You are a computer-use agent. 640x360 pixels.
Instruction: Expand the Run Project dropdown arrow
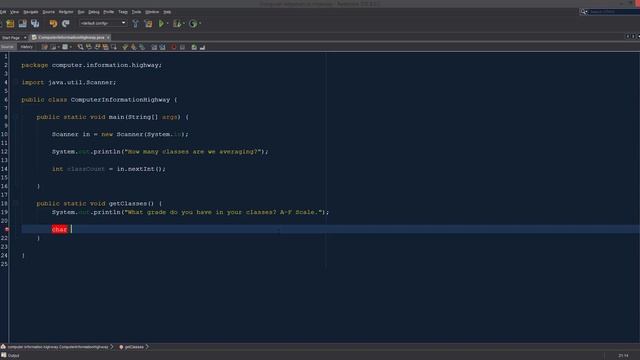(x=168, y=23)
